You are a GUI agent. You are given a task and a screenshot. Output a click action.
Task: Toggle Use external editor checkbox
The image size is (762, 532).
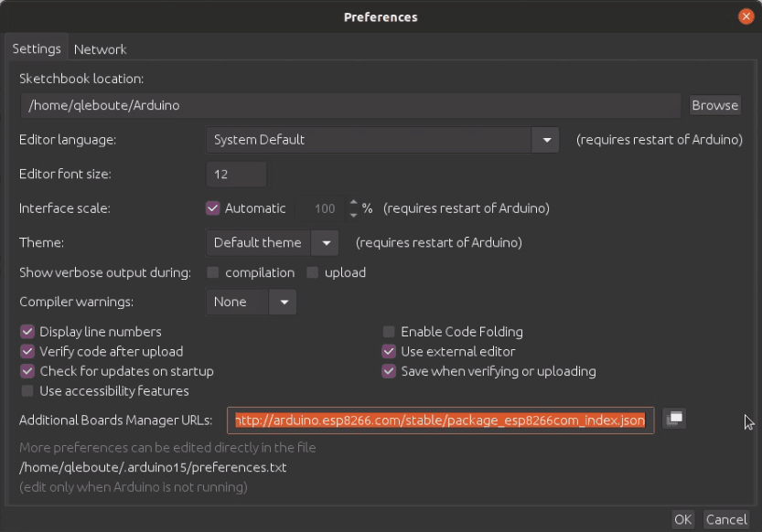[x=389, y=351]
